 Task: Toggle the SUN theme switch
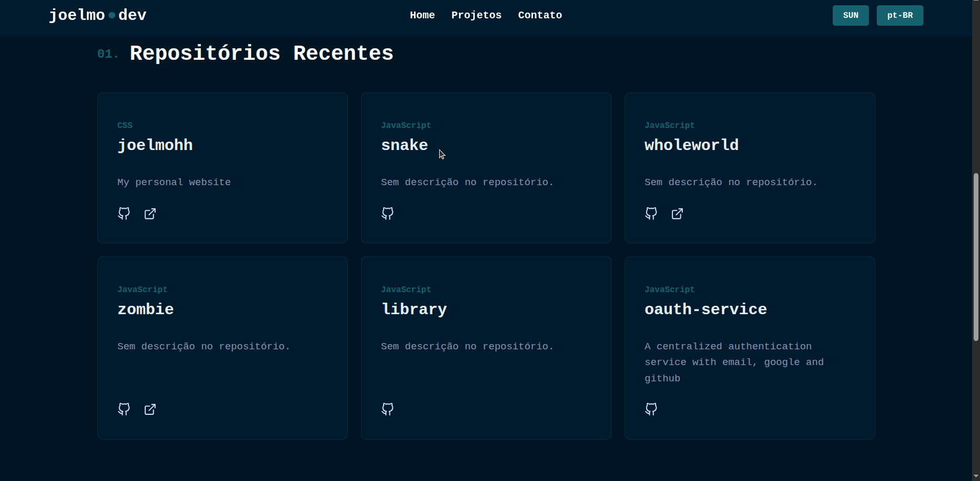850,15
